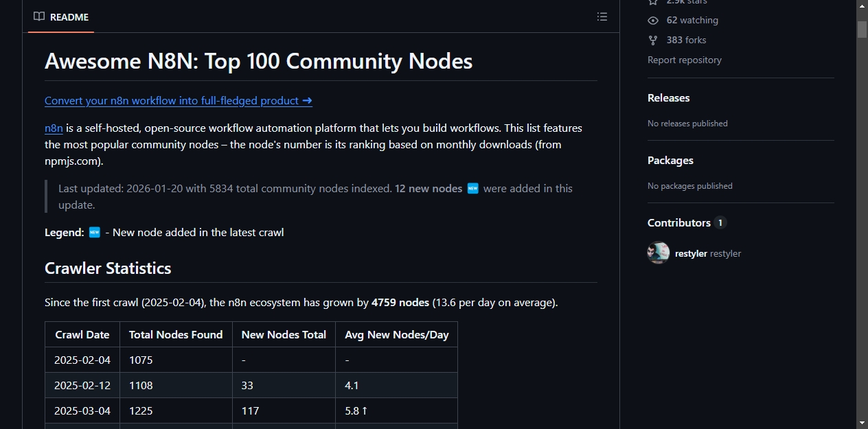This screenshot has height=429, width=868.
Task: Click restyler's avatar thumbnail
Action: 659,253
